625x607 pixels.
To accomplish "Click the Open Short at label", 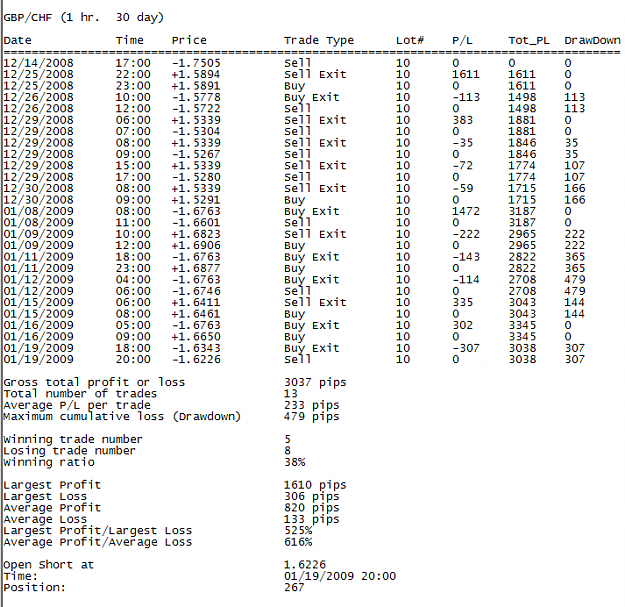I will coord(49,565).
